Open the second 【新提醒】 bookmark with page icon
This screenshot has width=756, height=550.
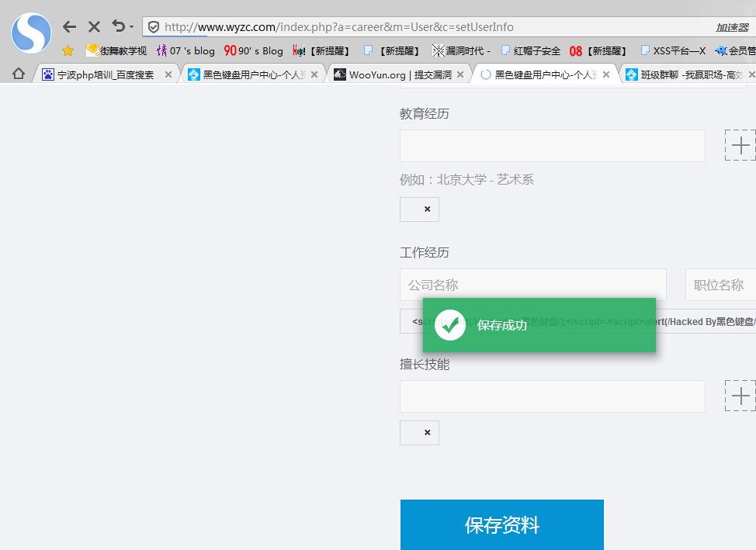tap(391, 50)
